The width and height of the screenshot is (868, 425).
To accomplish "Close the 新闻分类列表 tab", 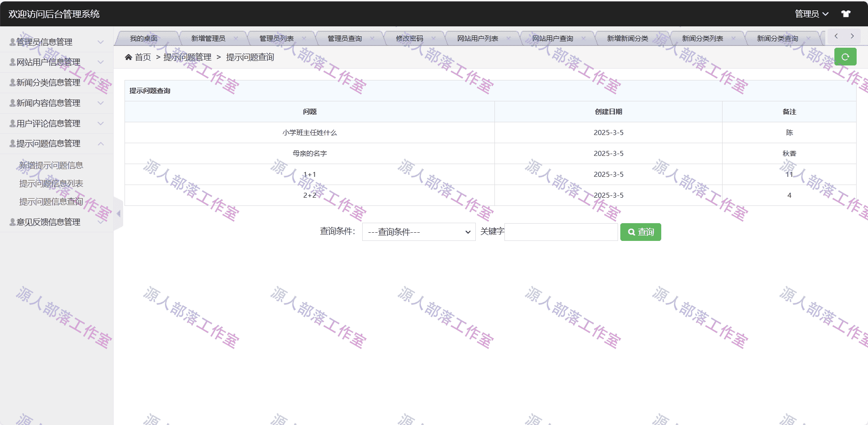I will tap(733, 38).
